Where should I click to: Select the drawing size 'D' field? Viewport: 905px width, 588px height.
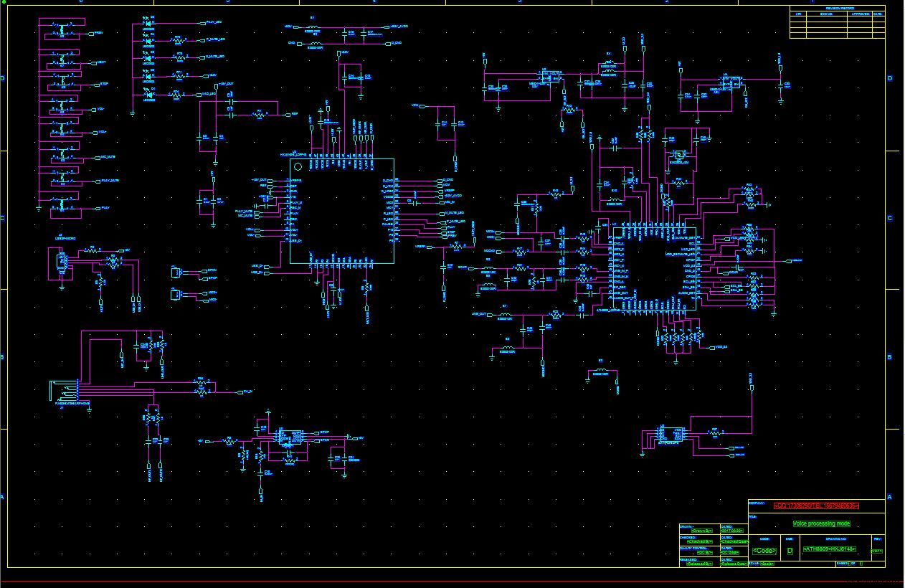(790, 551)
